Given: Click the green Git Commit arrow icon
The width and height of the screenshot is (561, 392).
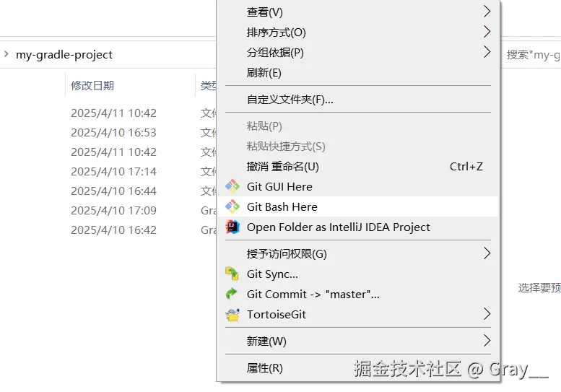Looking at the screenshot, I should (232, 294).
